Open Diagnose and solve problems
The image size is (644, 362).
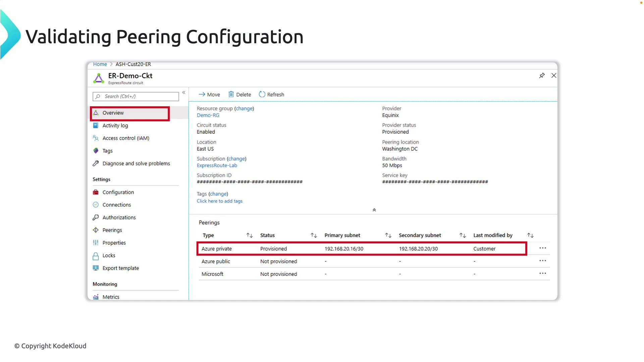point(136,163)
